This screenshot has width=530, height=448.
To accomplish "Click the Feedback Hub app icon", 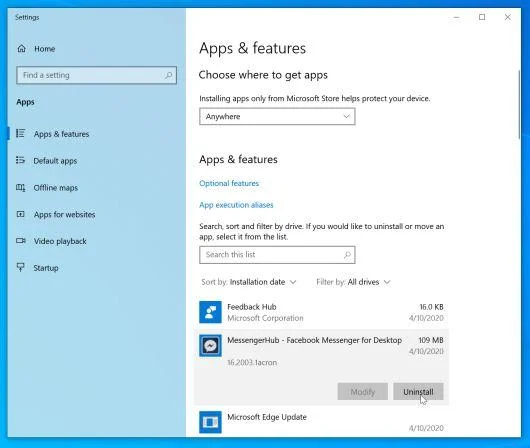I will [x=210, y=312].
